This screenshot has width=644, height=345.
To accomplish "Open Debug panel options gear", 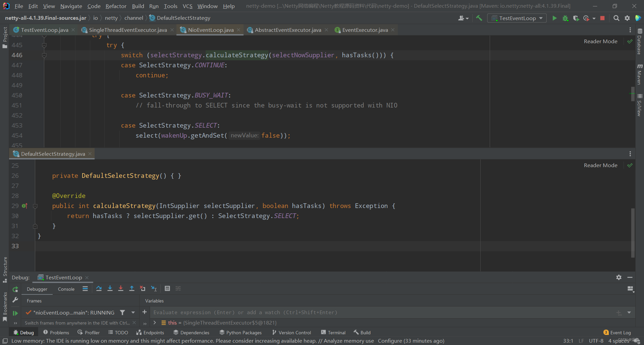I will pyautogui.click(x=619, y=277).
